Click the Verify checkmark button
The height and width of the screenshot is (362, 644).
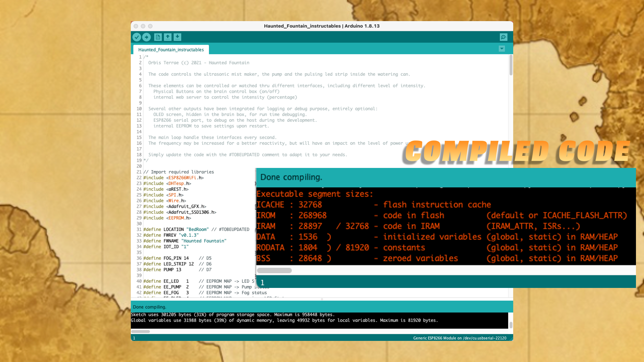point(137,37)
